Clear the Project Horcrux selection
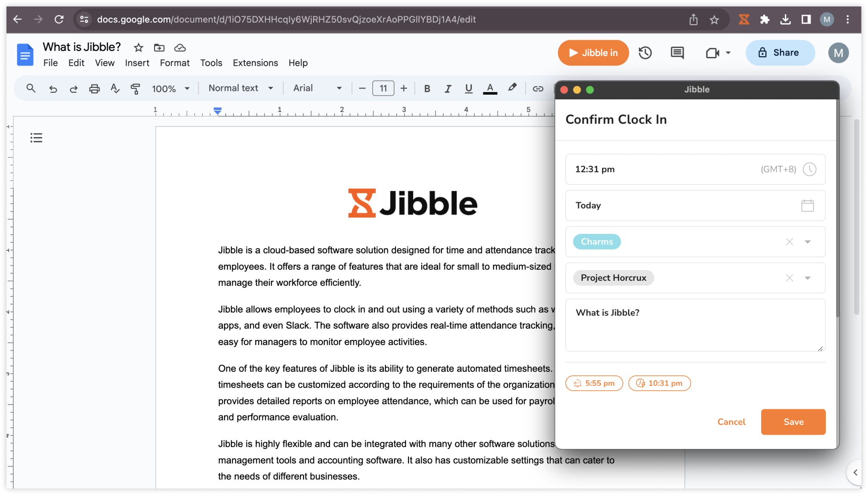The height and width of the screenshot is (495, 868). click(x=789, y=278)
